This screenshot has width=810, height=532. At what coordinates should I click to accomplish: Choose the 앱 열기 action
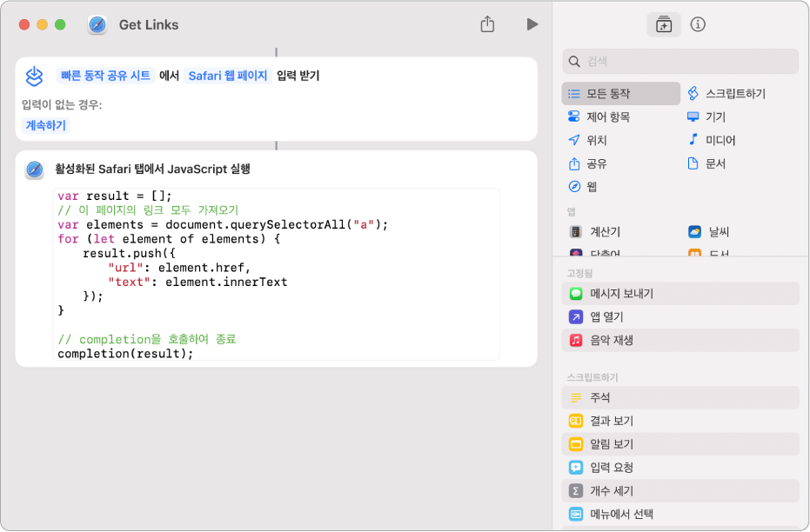point(680,316)
